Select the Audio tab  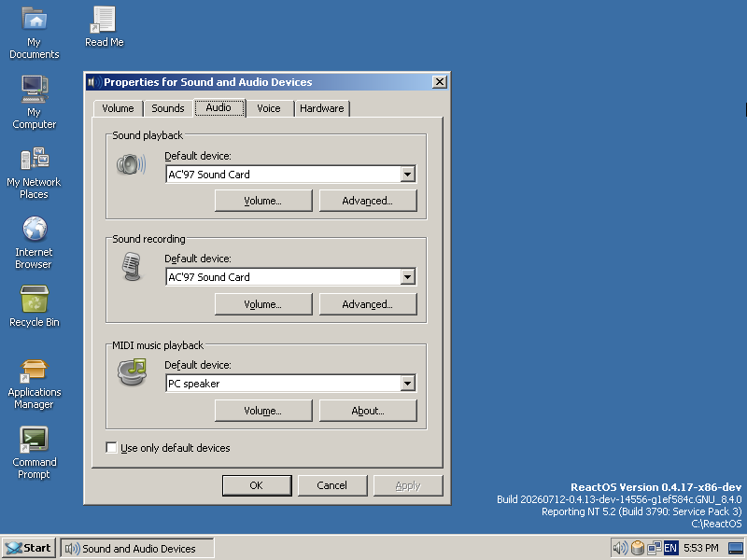219,107
